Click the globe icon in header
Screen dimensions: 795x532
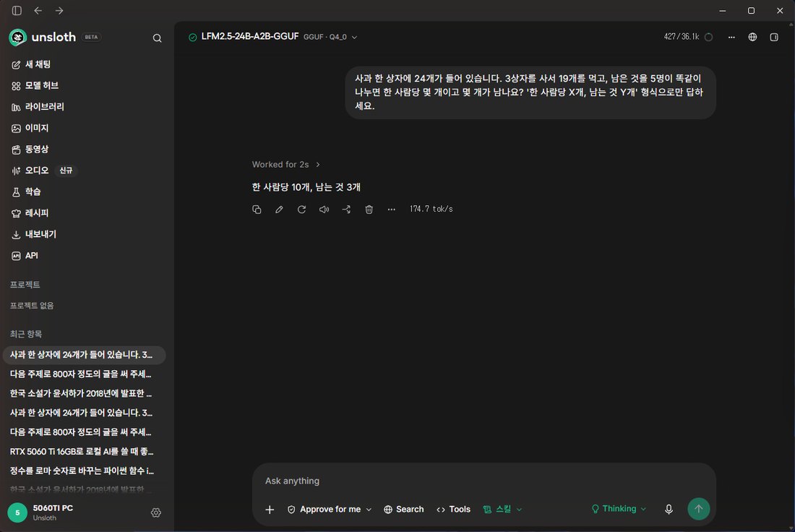[x=752, y=37]
